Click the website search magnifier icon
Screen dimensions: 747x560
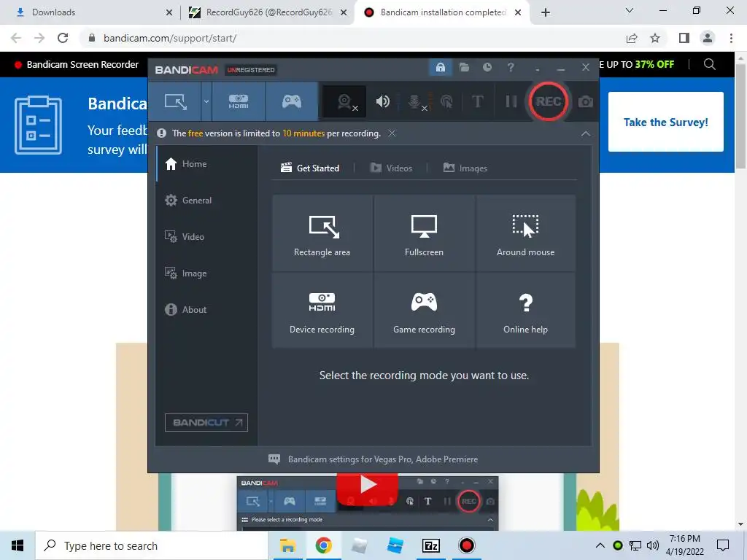[x=709, y=64]
